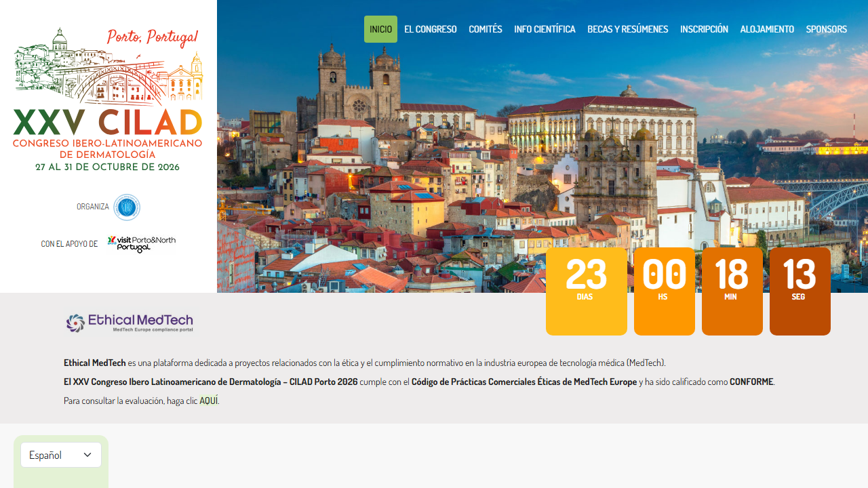This screenshot has height=488, width=868.
Task: Go to ALOJAMIENTO section
Action: pos(767,29)
